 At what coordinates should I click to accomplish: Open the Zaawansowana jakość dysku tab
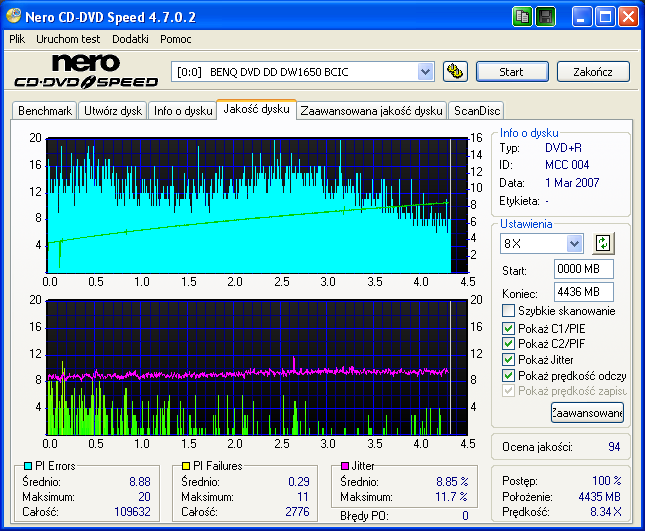click(x=371, y=111)
